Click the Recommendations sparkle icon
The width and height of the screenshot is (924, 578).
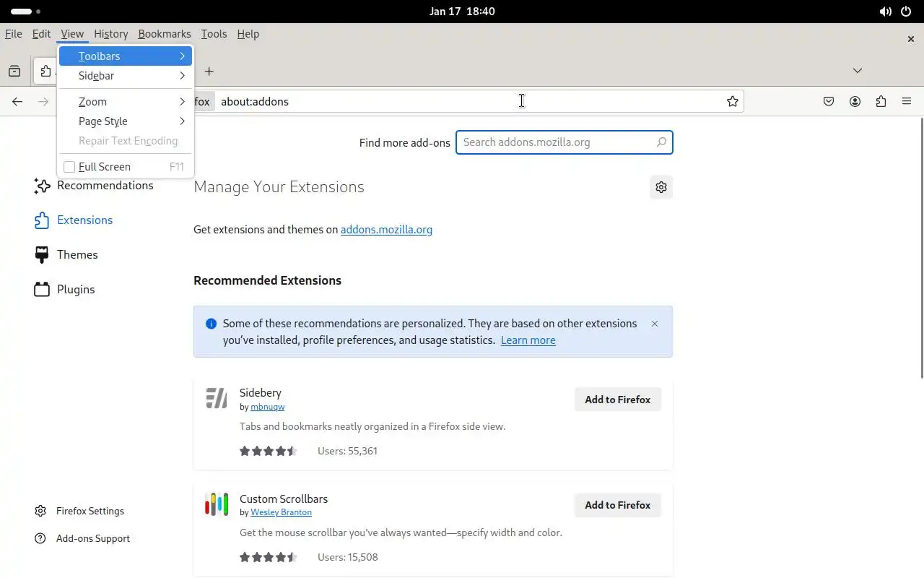click(x=42, y=186)
